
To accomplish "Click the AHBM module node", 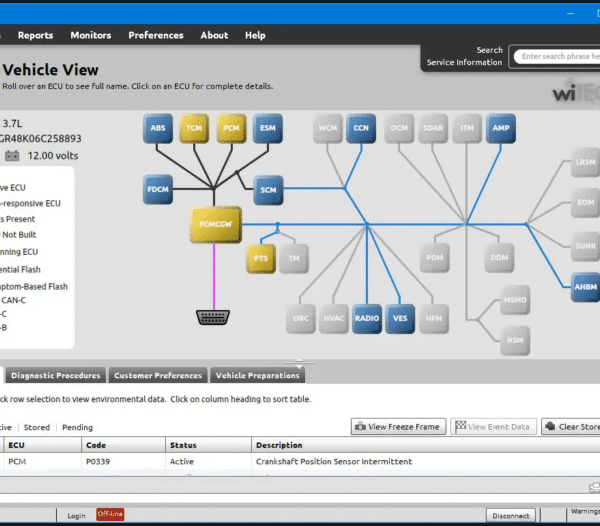I will click(586, 286).
